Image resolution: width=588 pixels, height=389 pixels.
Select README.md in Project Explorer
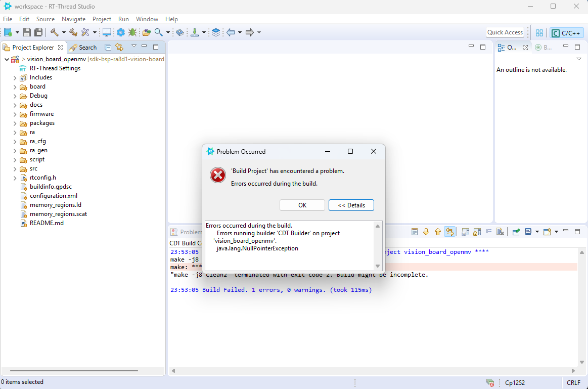47,223
